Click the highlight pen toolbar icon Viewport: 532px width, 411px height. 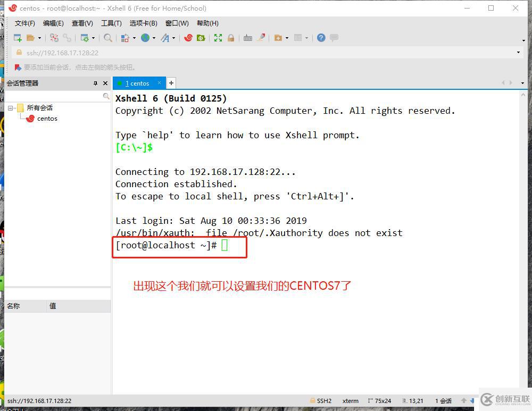point(261,38)
